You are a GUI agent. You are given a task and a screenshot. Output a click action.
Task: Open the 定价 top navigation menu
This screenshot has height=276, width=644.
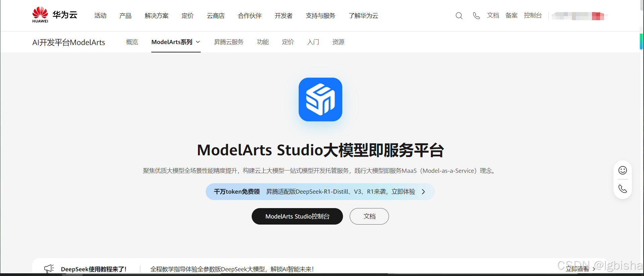coord(188,16)
